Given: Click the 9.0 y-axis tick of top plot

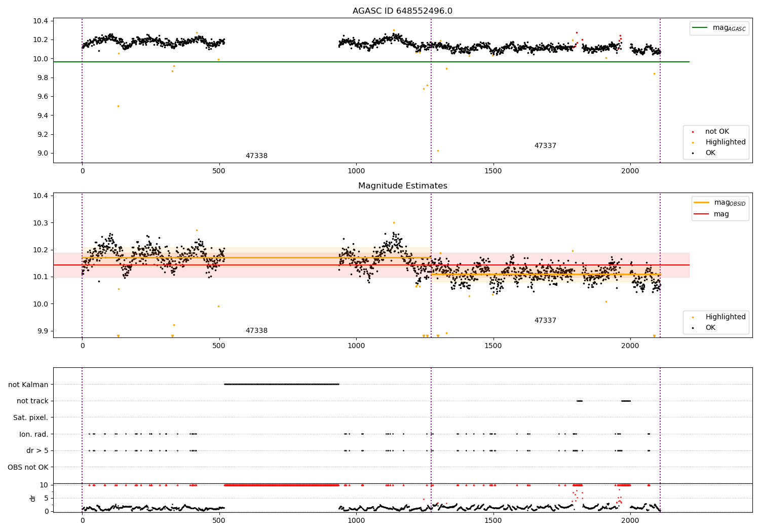Looking at the screenshot, I should point(43,154).
